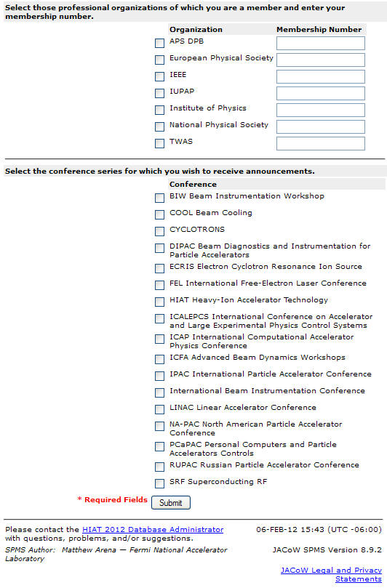Select the CYCLOTRONS conference checkbox
387x588 pixels.
[x=159, y=231]
